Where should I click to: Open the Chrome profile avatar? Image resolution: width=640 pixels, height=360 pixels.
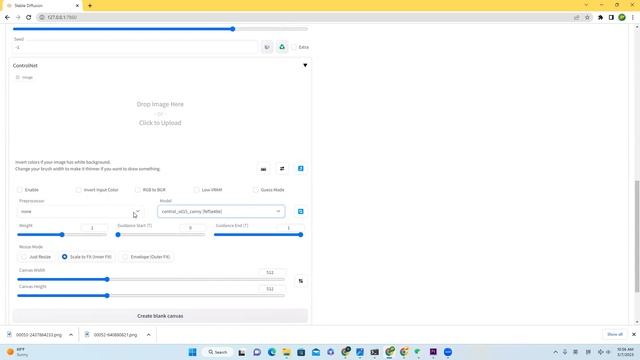tap(622, 18)
